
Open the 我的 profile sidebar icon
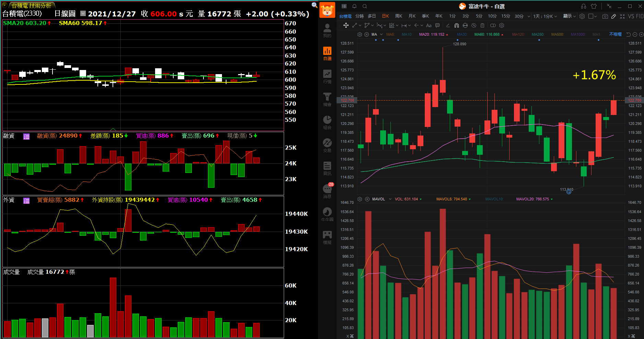(327, 30)
